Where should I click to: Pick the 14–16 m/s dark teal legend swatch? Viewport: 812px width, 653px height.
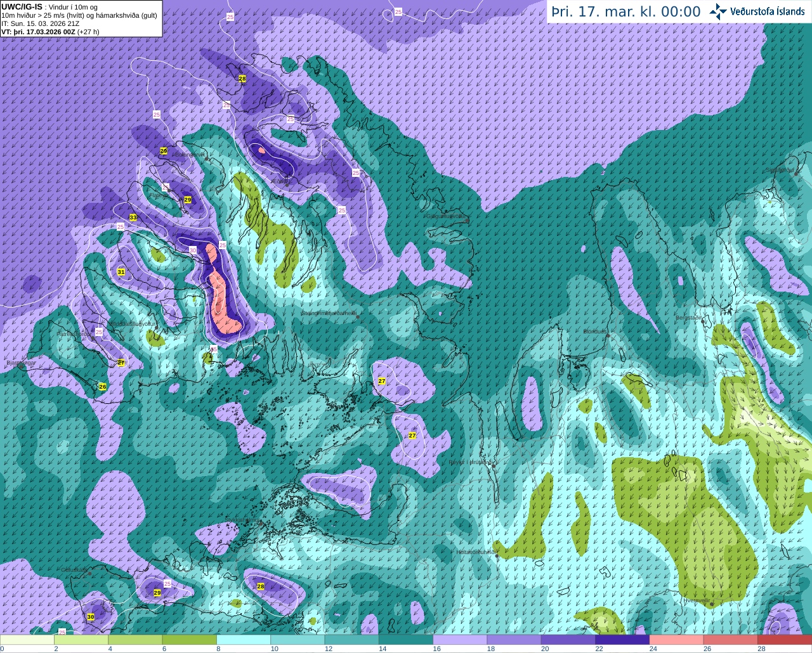pyautogui.click(x=406, y=640)
